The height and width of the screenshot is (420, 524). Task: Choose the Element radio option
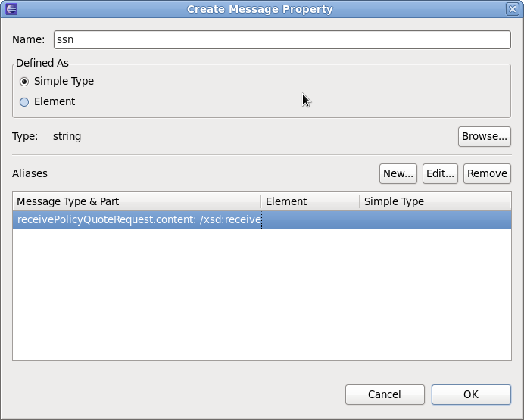24,102
